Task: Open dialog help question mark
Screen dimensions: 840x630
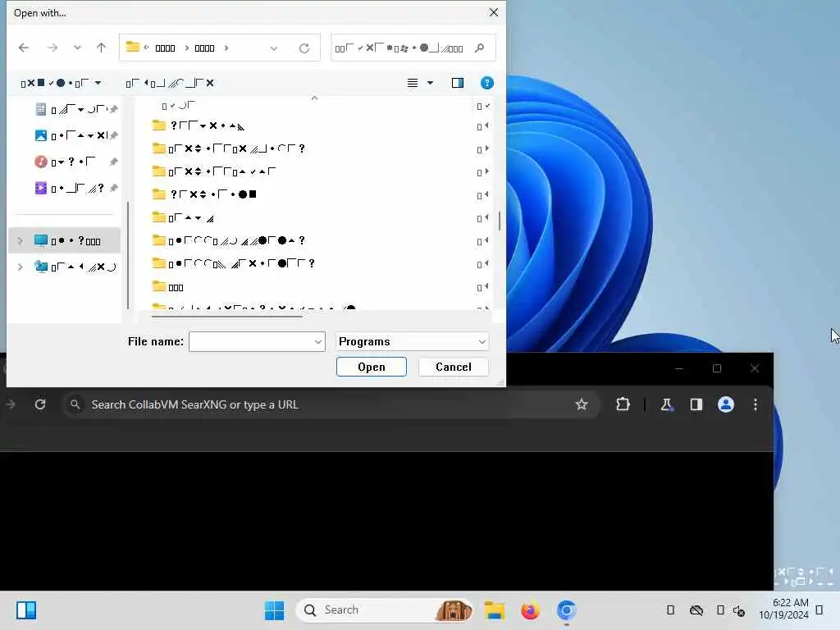Action: click(x=486, y=83)
